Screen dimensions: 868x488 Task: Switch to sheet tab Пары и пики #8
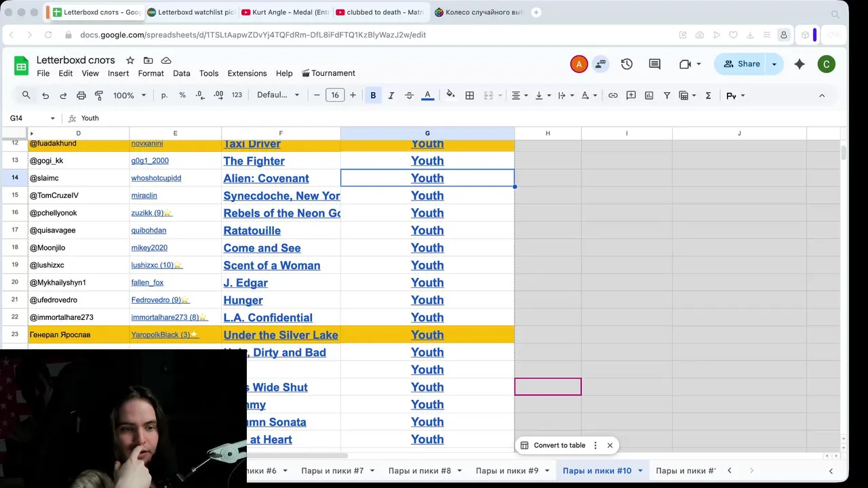click(420, 470)
